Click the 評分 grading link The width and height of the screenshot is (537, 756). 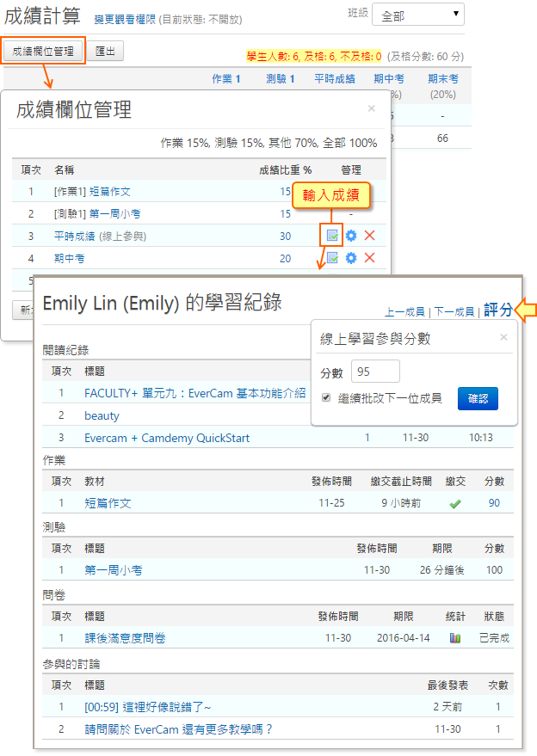click(x=498, y=310)
